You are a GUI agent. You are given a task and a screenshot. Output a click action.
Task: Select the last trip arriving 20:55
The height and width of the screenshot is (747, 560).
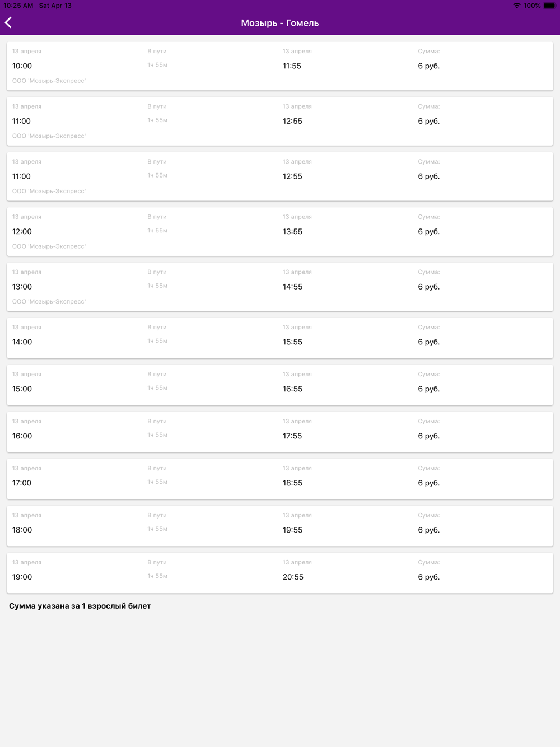279,573
